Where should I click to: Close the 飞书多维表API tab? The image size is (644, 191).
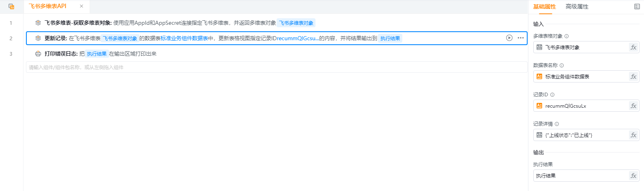(x=82, y=6)
